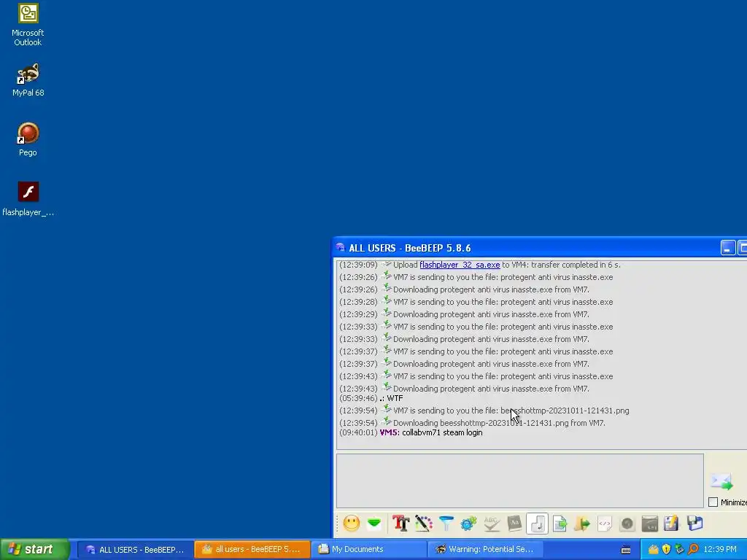Click the BeeBEEP title bar bee icon
747x560 pixels.
340,248
